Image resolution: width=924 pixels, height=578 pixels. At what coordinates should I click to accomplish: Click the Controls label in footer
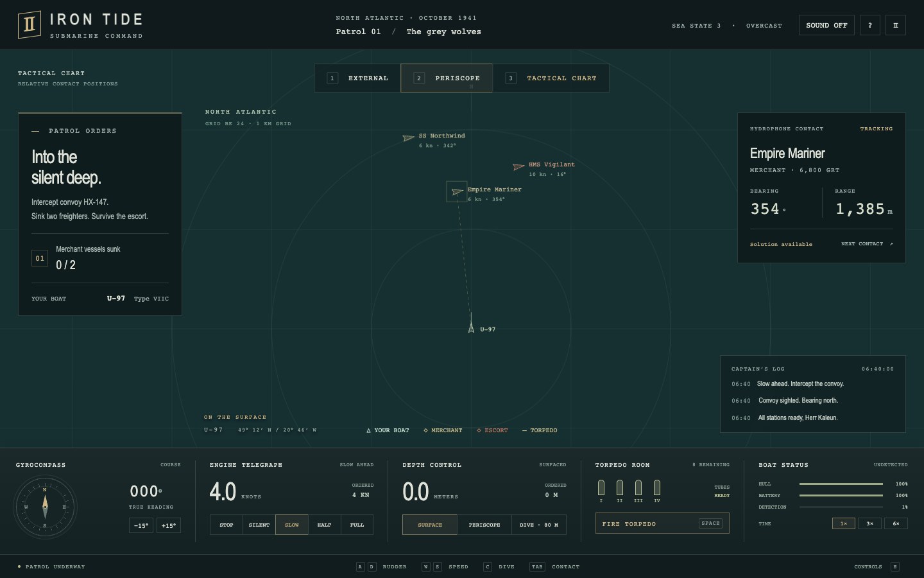tap(868, 566)
